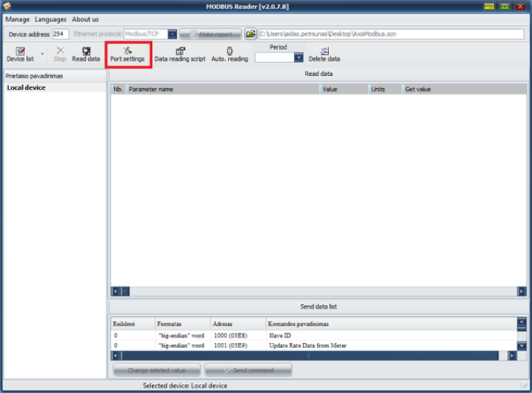Click the Change selected value button

pyautogui.click(x=157, y=369)
